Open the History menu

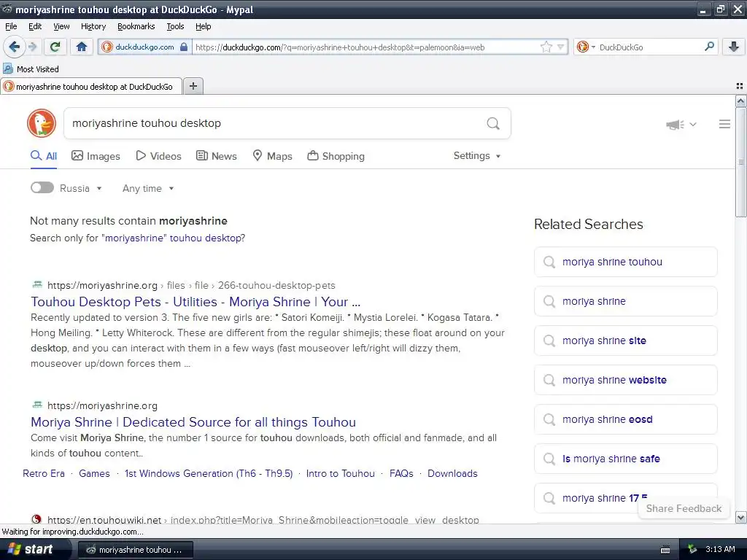pos(93,26)
